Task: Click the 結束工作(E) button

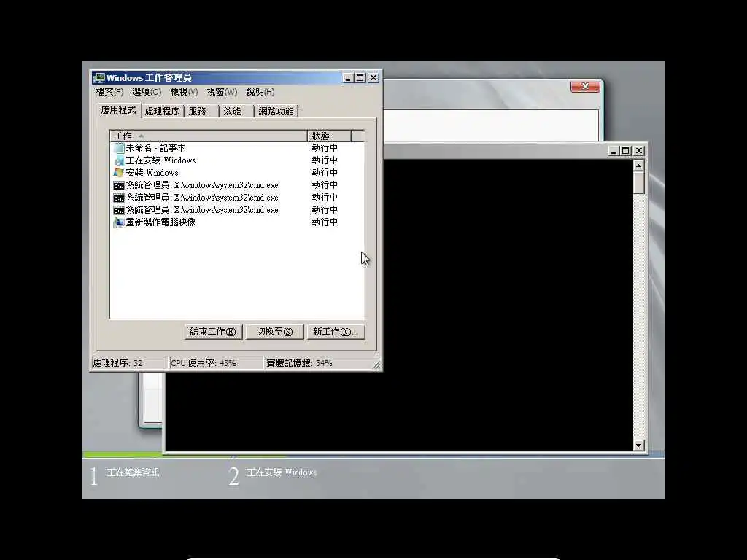Action: 213,332
